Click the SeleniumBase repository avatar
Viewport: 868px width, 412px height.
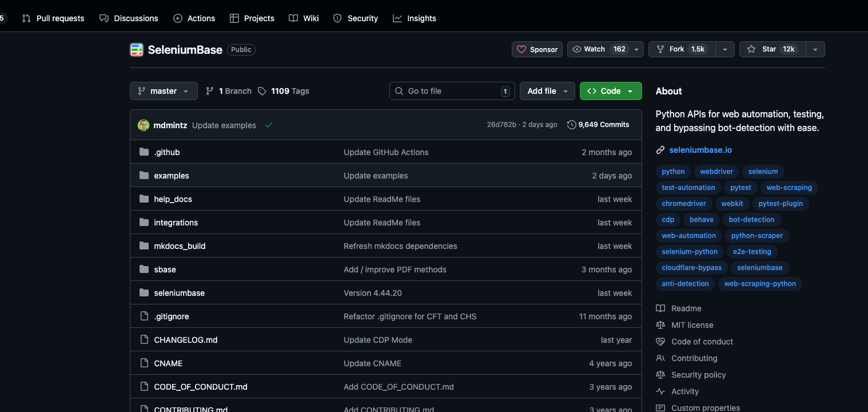click(136, 50)
